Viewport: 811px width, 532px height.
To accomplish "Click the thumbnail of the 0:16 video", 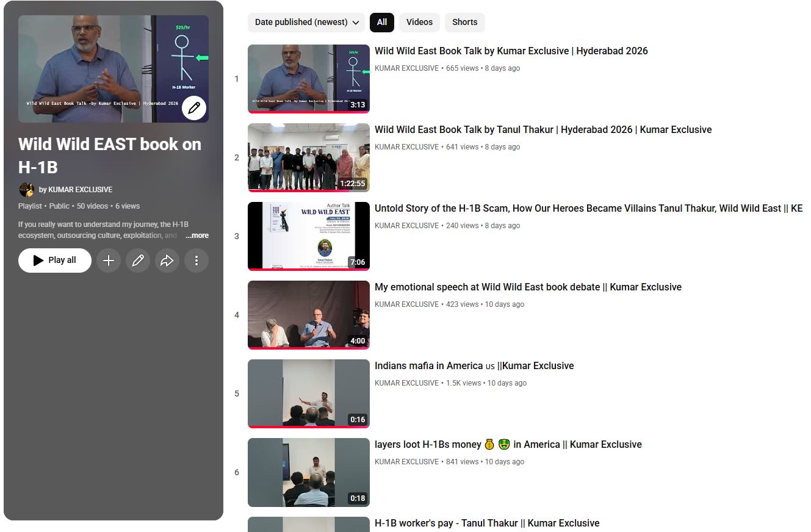I will (x=309, y=394).
